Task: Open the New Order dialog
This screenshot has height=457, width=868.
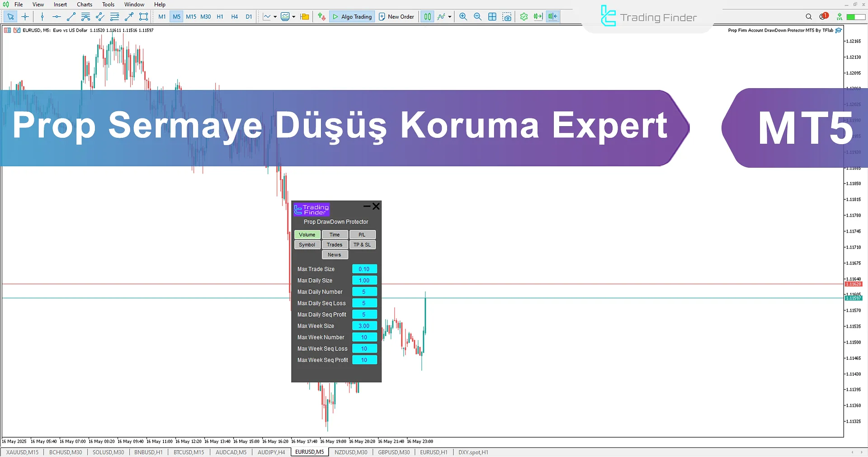Action: (x=396, y=17)
